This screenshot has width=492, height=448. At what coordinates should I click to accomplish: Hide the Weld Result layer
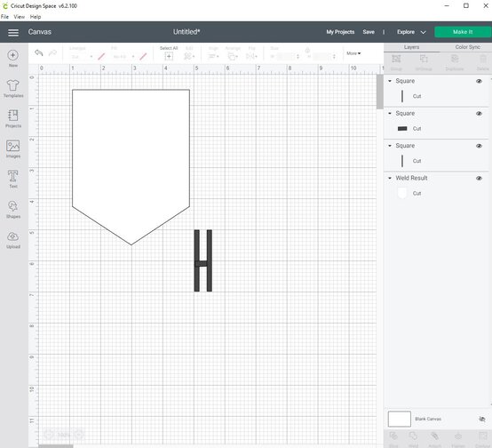(x=479, y=178)
